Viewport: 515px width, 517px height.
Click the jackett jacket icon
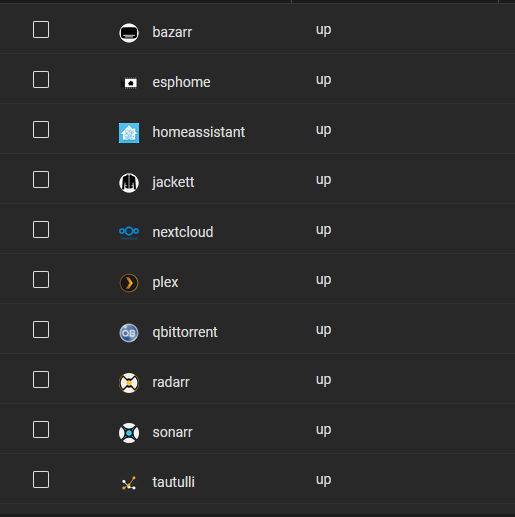pos(129,183)
